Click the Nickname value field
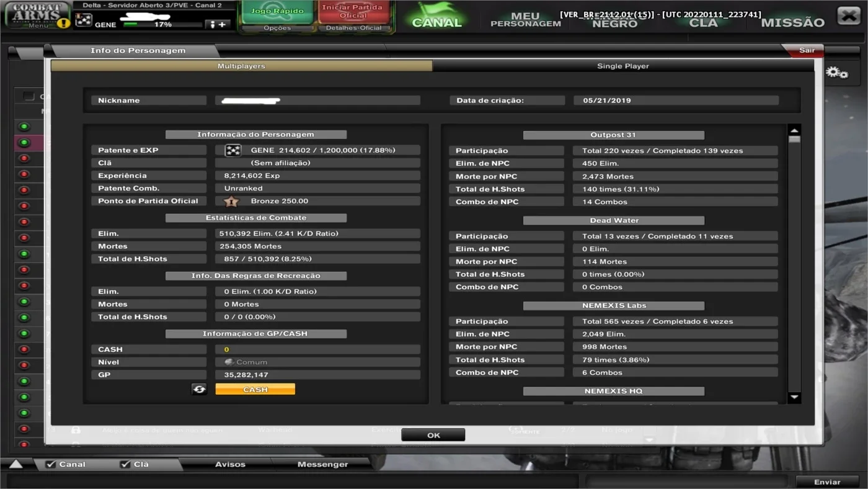The image size is (868, 489). (x=317, y=100)
